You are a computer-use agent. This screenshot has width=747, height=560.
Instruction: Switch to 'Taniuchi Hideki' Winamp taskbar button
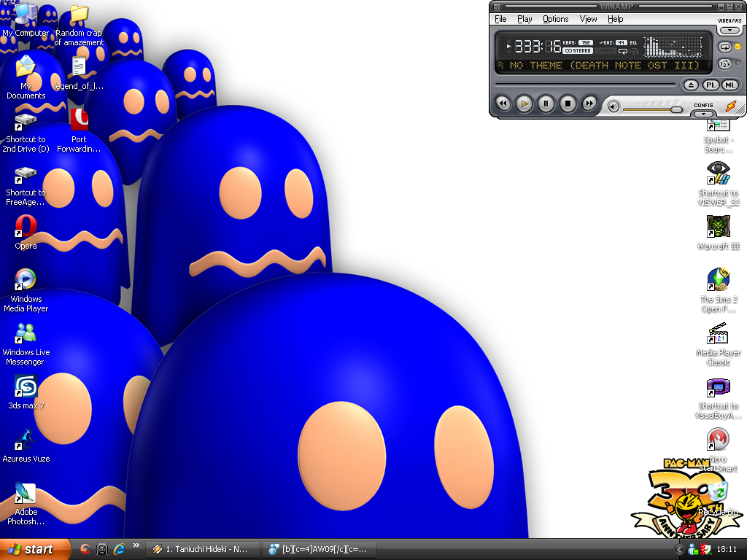pyautogui.click(x=203, y=549)
